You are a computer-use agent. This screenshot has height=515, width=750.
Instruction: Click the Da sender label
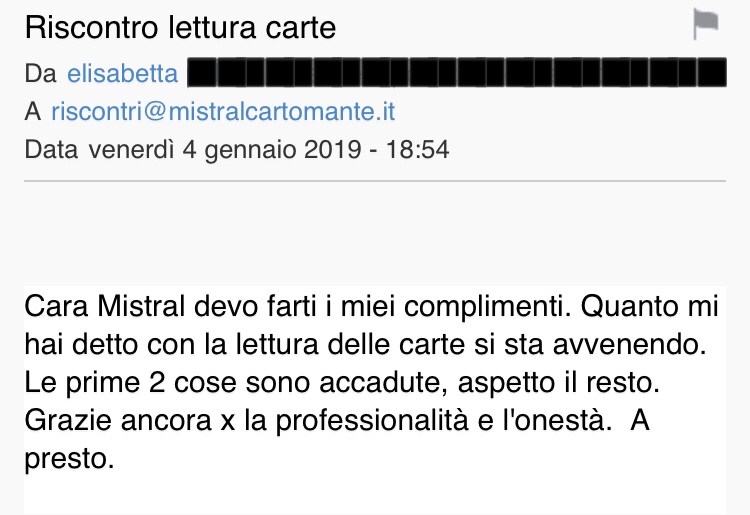coord(41,74)
